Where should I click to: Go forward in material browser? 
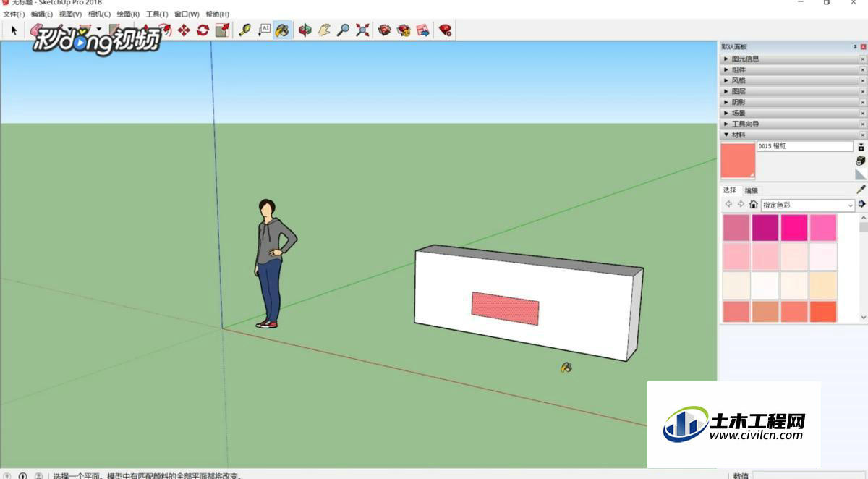[x=741, y=205]
